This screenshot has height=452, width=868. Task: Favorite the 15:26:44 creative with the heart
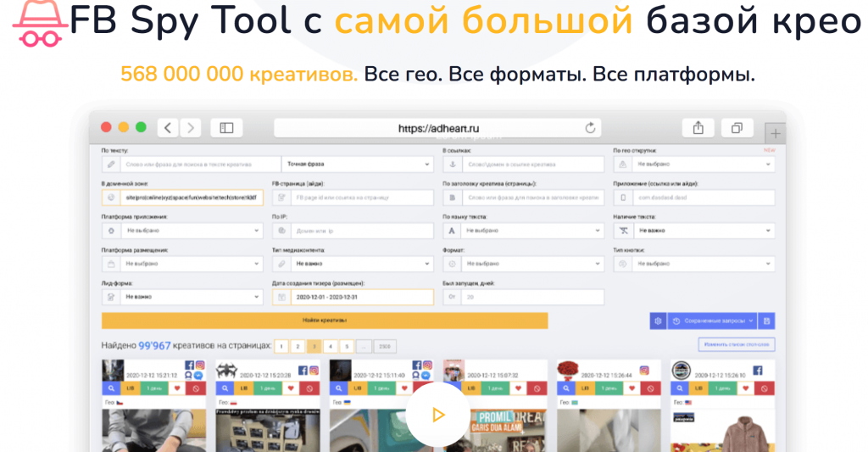point(632,388)
